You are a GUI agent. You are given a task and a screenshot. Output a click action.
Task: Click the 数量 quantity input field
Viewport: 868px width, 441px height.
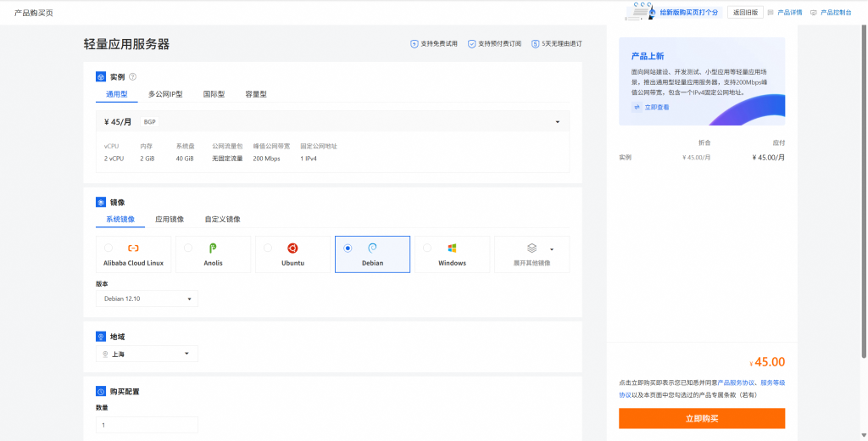click(x=147, y=425)
